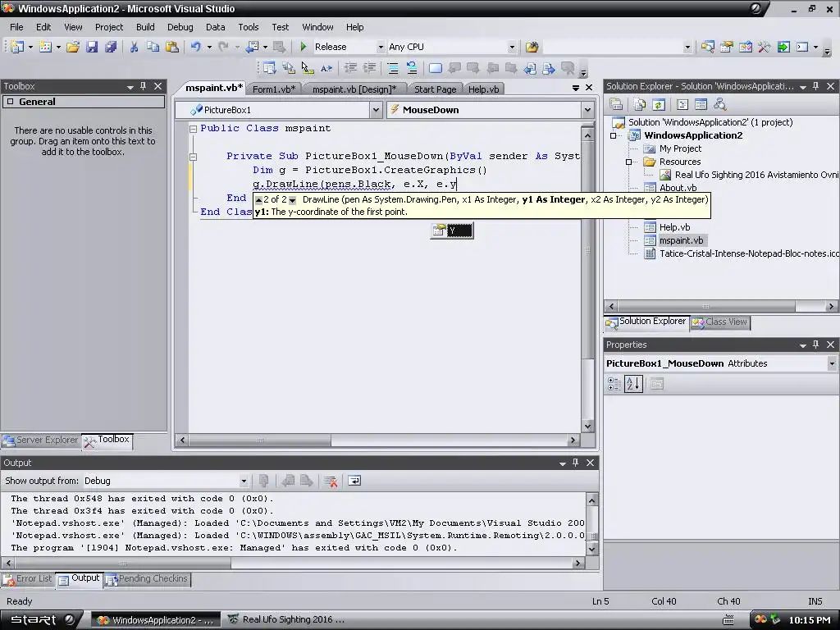Viewport: 840px width, 630px height.
Task: Select About.vb in Solution Explorer
Action: [x=678, y=188]
